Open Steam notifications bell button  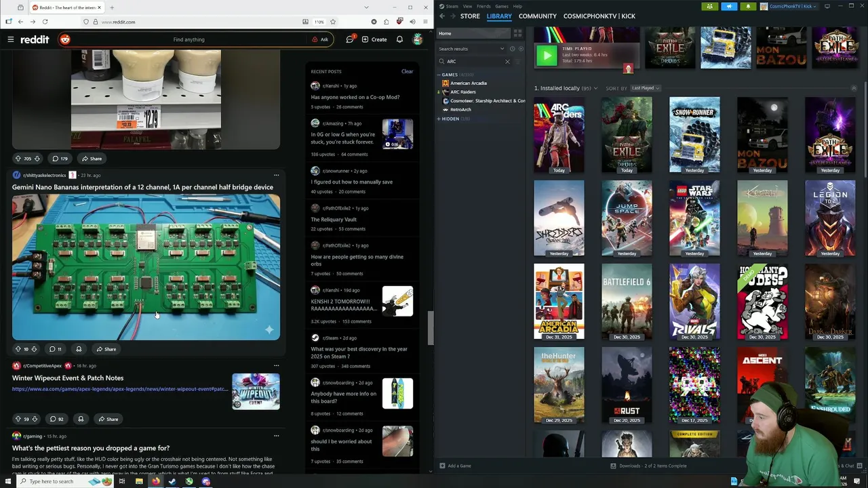point(748,6)
